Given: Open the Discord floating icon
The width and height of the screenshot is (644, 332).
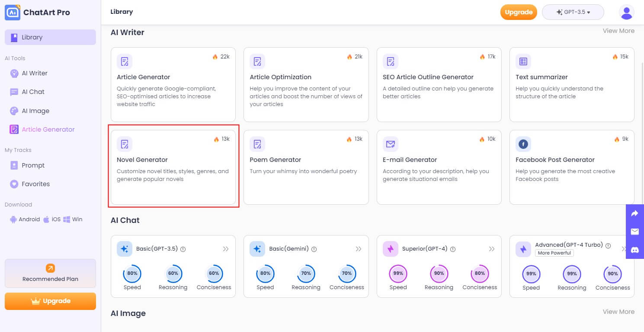Looking at the screenshot, I should (635, 250).
